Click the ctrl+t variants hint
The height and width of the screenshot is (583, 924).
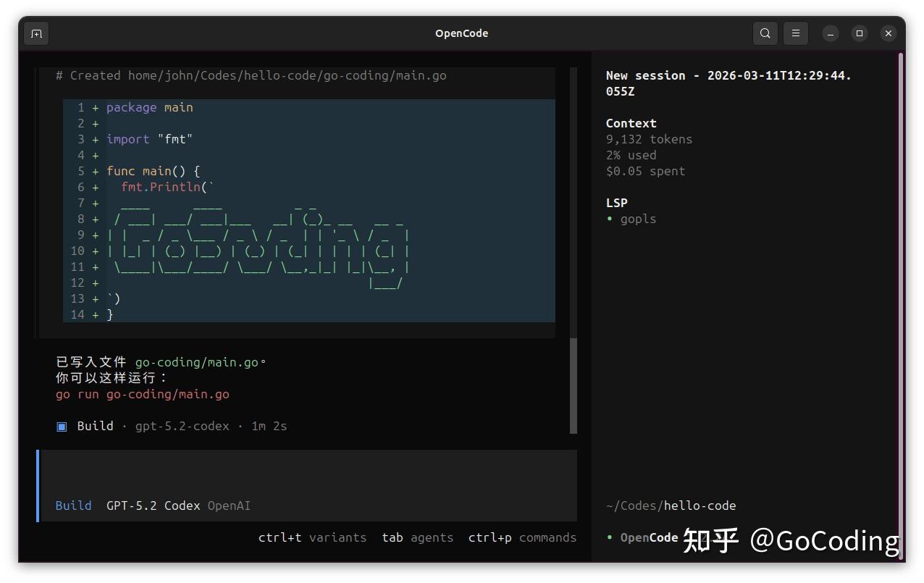point(312,537)
